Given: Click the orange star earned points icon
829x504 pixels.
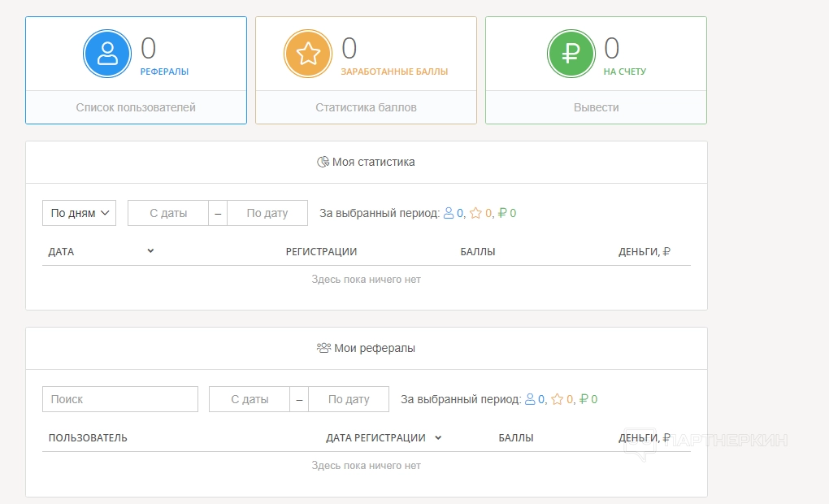Looking at the screenshot, I should pyautogui.click(x=308, y=54).
